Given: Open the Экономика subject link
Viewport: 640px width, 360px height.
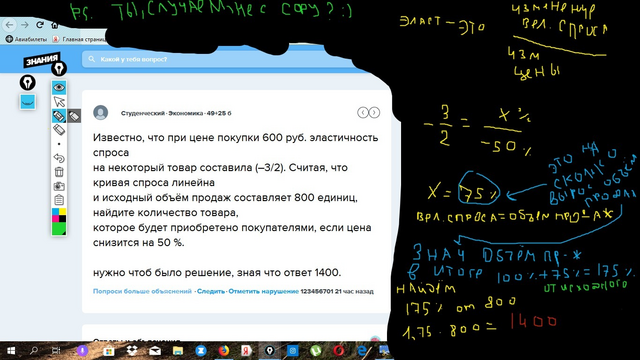Looking at the screenshot, I should pyautogui.click(x=186, y=113).
